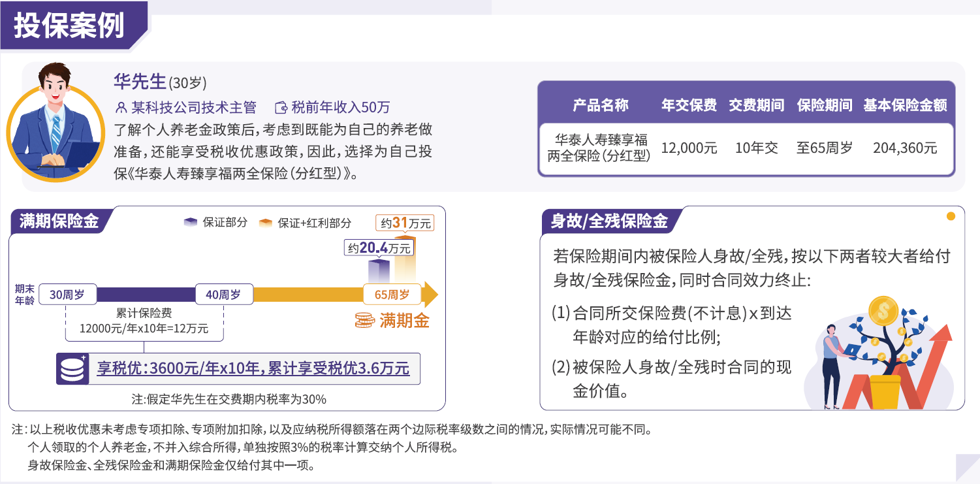Screen dimensions: 980x484
Task: Click the 30周岁 timeline marker
Action: tap(67, 295)
